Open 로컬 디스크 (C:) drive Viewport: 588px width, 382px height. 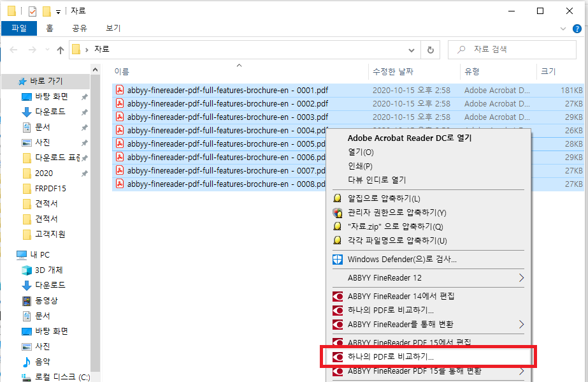click(x=62, y=377)
